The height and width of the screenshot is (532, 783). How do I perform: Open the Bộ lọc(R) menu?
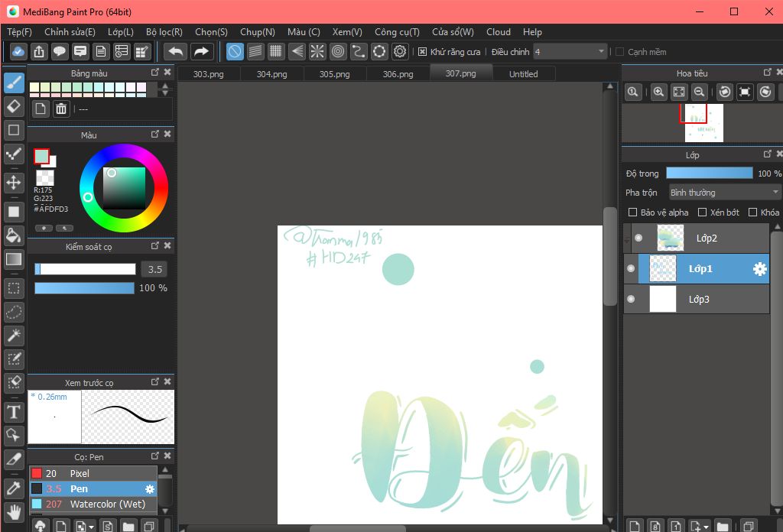click(x=164, y=32)
